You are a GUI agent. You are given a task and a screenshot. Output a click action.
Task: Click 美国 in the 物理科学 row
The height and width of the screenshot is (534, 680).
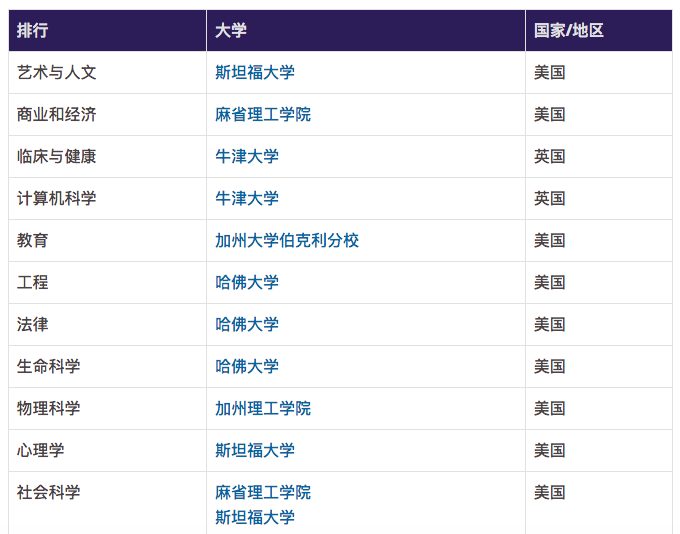click(549, 409)
